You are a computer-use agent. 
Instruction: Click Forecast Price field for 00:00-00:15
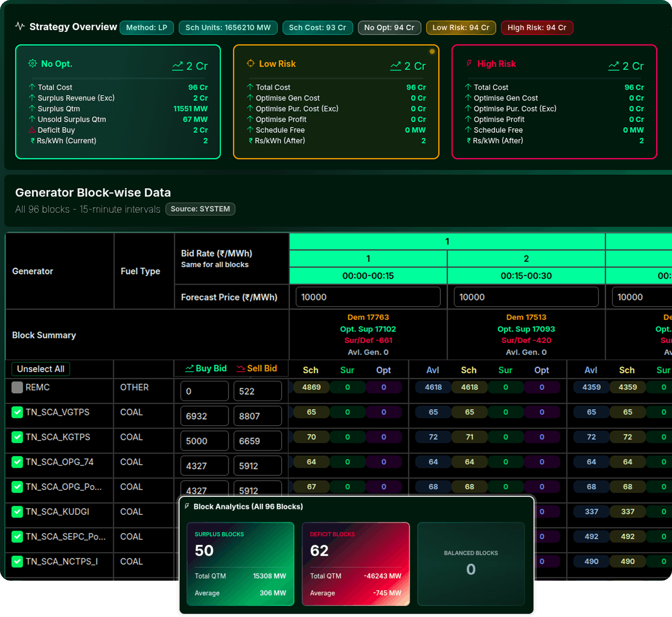(368, 297)
